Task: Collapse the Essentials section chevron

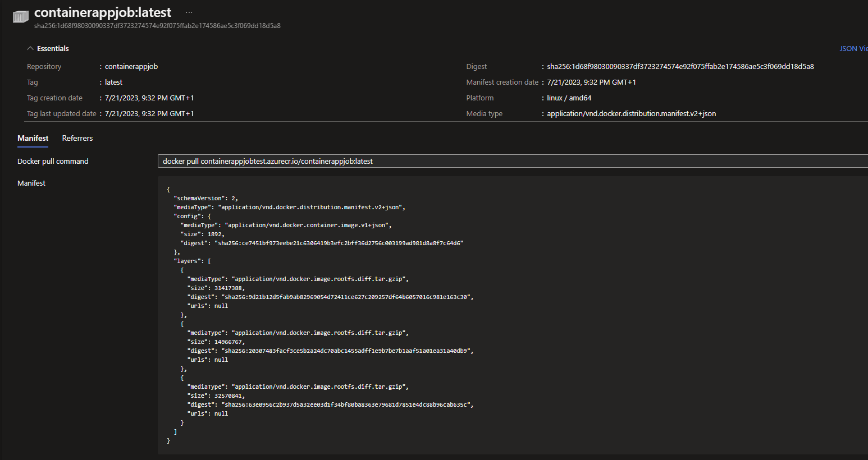Action: coord(30,48)
